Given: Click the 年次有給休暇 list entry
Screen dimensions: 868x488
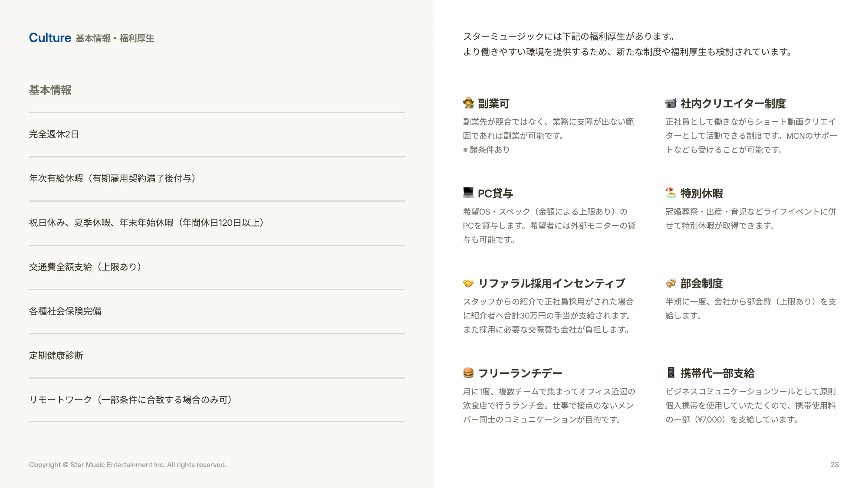Looking at the screenshot, I should [217, 179].
